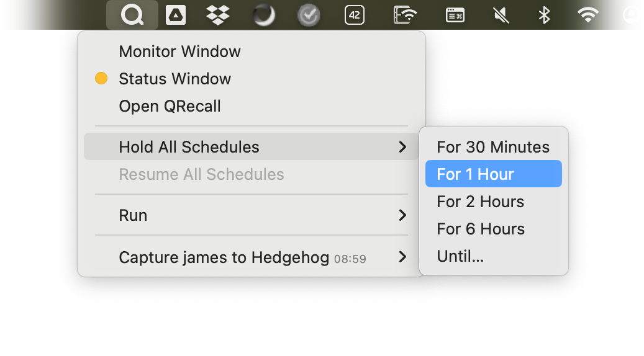Expand the Run submenu
The width and height of the screenshot is (644, 356).
(252, 215)
